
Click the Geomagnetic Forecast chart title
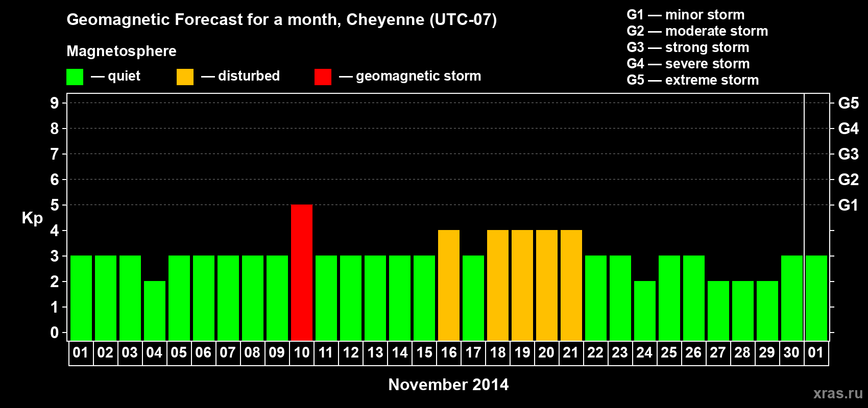281,19
